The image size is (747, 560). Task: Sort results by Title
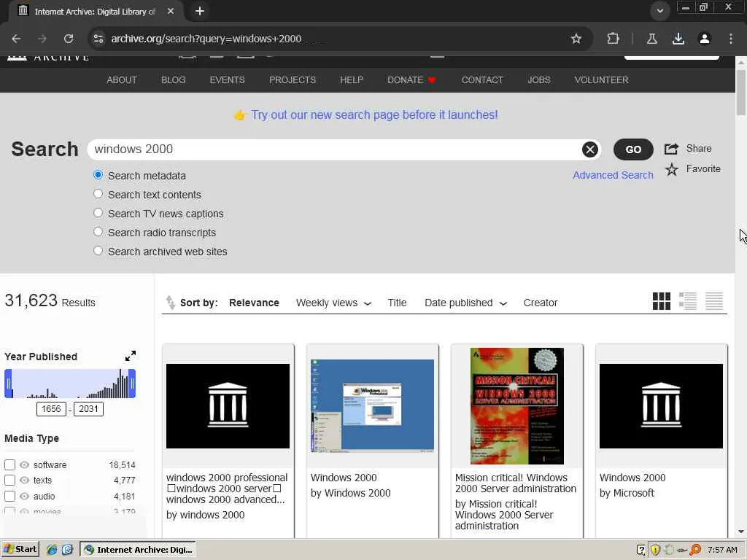pos(397,303)
